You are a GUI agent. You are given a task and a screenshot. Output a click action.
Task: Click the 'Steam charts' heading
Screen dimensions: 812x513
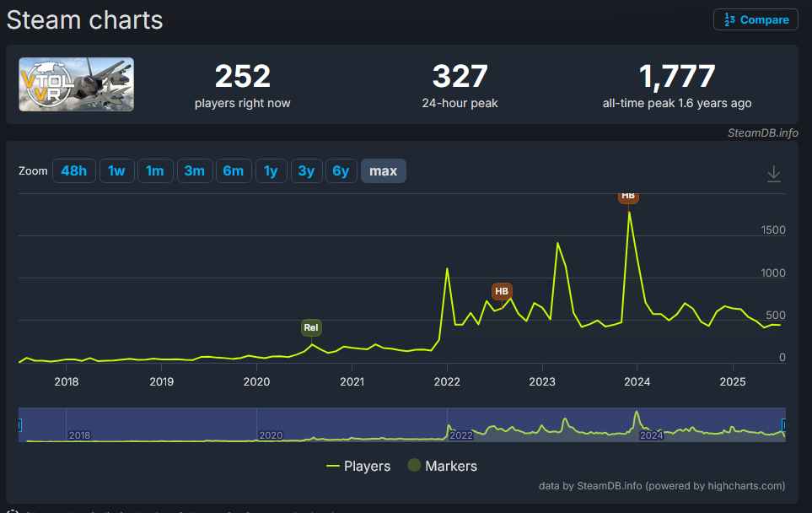85,20
